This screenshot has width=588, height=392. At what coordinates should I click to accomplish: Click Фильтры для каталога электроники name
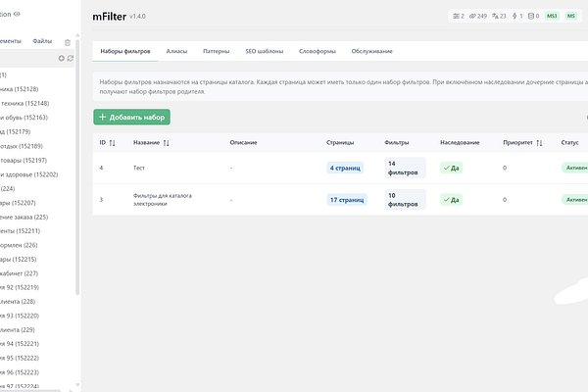click(x=163, y=200)
